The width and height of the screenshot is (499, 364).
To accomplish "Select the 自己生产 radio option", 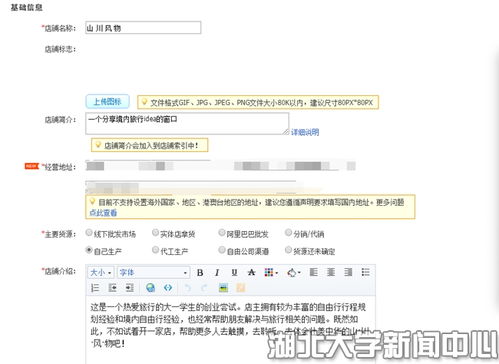I will click(89, 250).
